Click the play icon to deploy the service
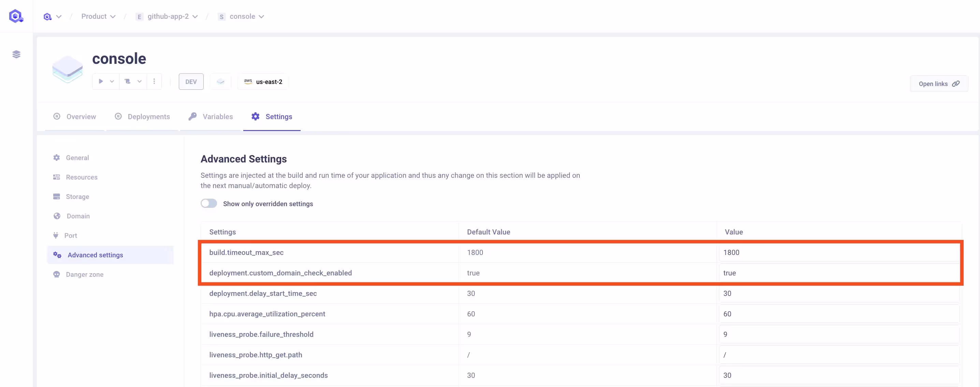The width and height of the screenshot is (980, 387). (x=100, y=81)
